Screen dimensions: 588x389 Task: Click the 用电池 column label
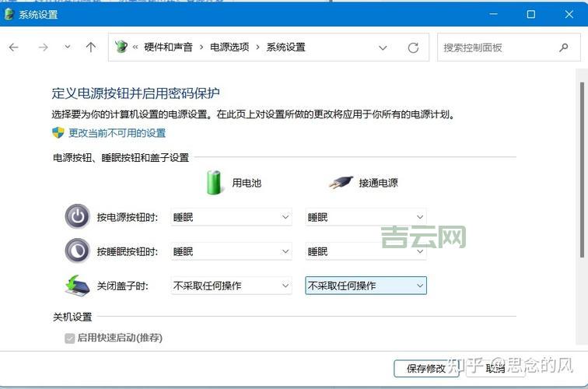pos(247,183)
